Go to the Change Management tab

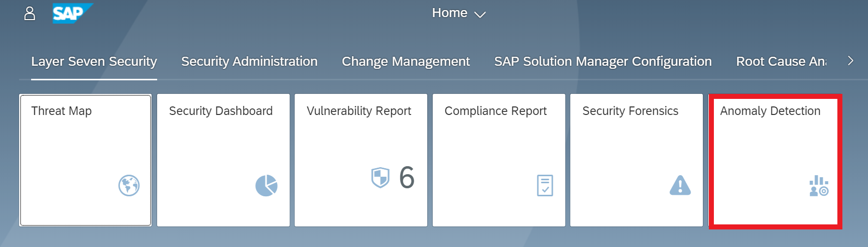tap(406, 61)
